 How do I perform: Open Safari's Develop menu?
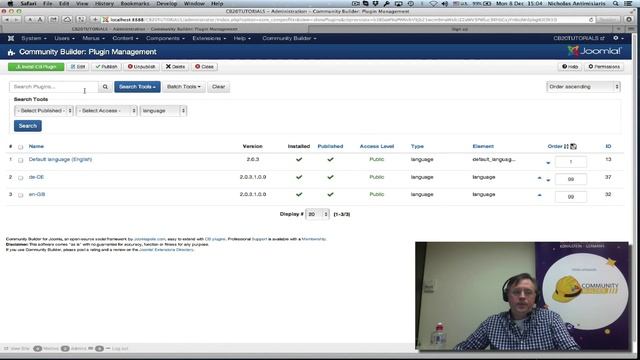pyautogui.click(x=167, y=4)
